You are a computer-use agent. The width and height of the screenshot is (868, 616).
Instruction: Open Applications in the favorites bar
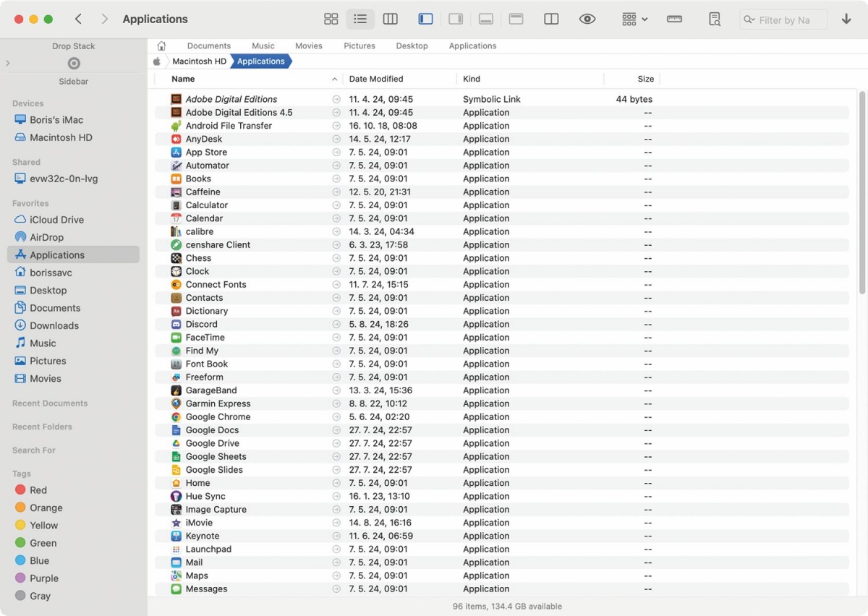point(473,46)
